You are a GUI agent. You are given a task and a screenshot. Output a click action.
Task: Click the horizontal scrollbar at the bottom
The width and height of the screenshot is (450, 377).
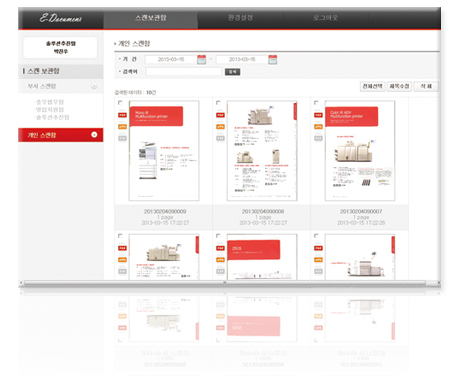(x=224, y=283)
